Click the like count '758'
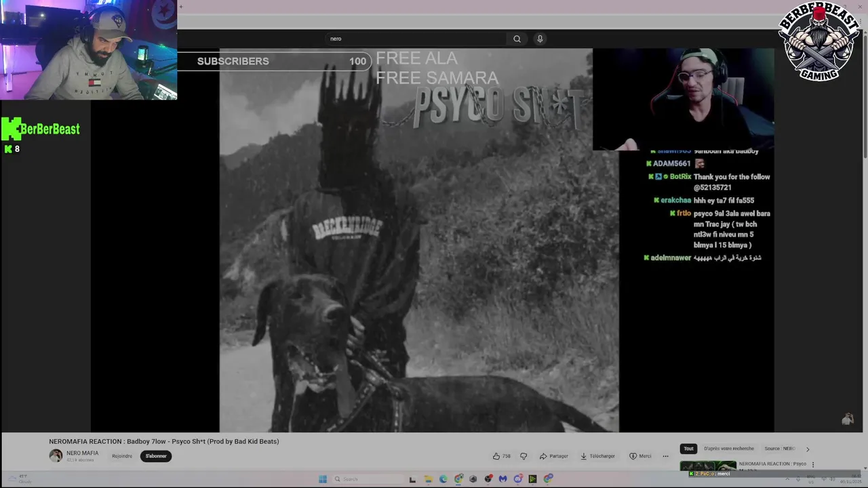Image resolution: width=868 pixels, height=488 pixels. point(506,456)
